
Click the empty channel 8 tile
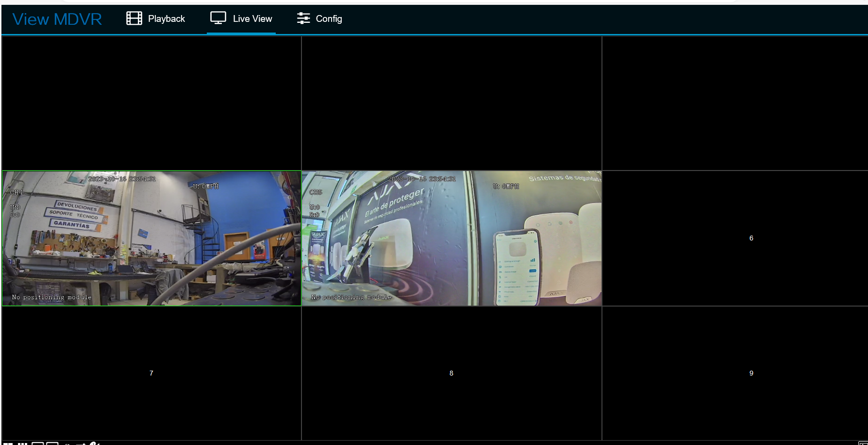tap(451, 373)
